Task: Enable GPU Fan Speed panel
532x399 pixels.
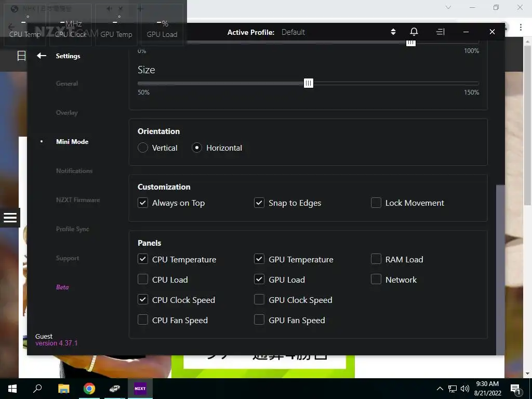Action: coord(259,320)
